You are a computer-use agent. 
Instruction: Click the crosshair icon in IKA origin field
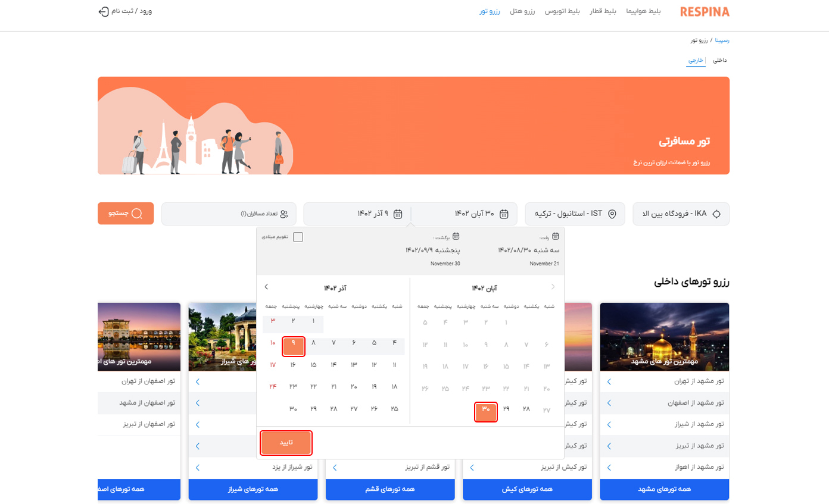click(x=716, y=214)
